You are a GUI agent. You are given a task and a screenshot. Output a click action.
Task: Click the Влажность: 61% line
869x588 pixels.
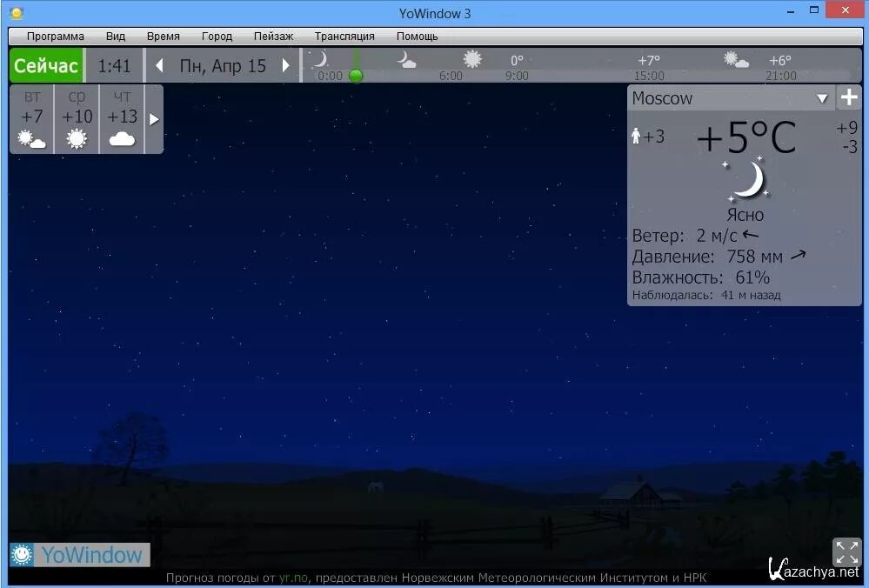(x=700, y=277)
